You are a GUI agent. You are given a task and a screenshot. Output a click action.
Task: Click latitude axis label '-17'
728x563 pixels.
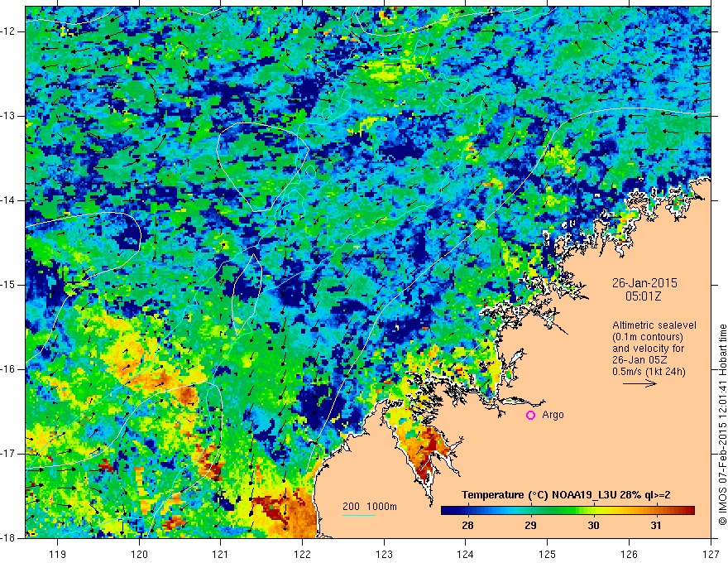point(8,454)
